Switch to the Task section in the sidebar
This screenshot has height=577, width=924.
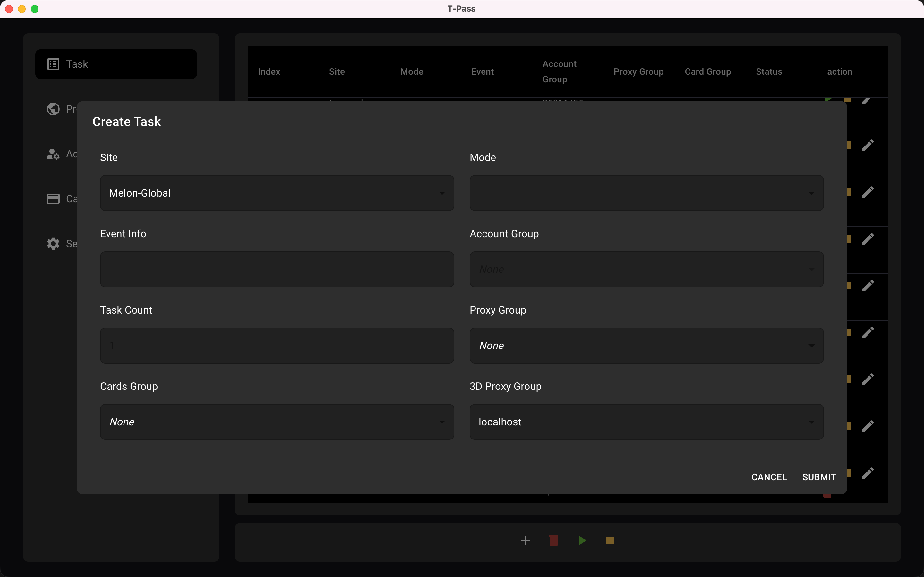116,64
